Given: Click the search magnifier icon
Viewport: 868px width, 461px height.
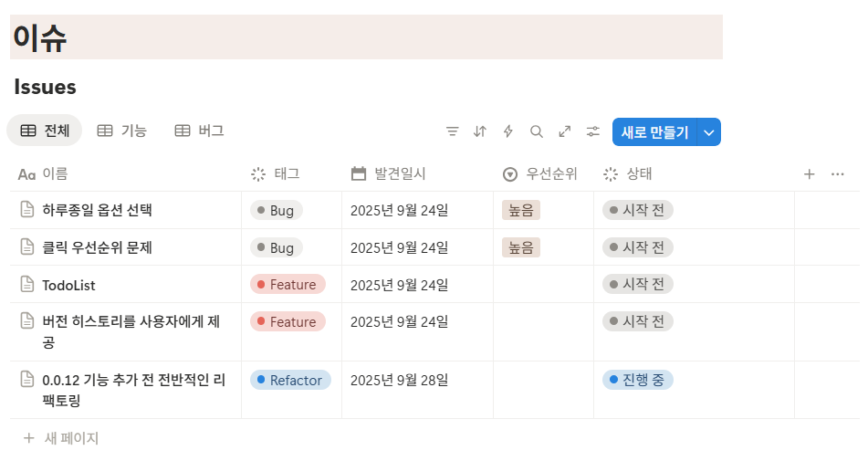Looking at the screenshot, I should pos(537,131).
